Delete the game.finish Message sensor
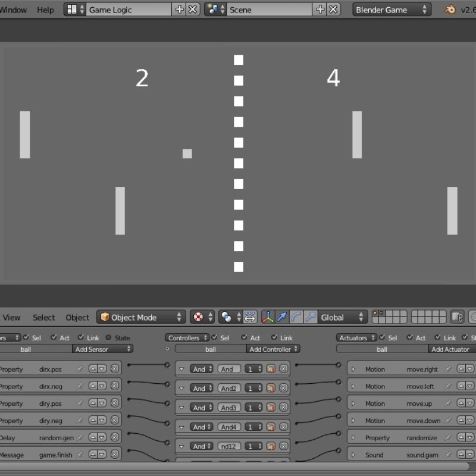The height and width of the screenshot is (476, 476). 114,455
